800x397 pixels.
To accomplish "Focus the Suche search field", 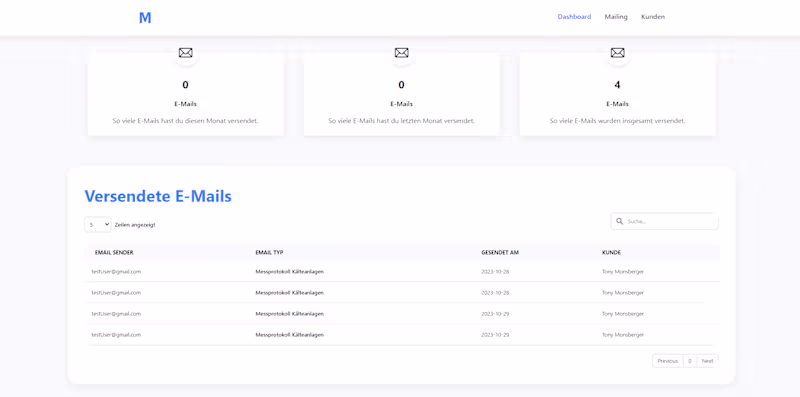I will point(664,221).
